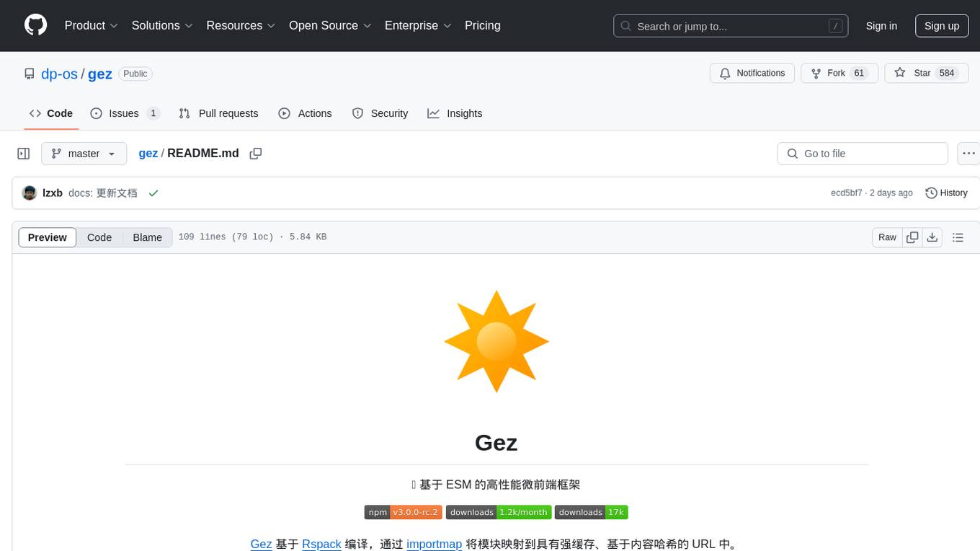This screenshot has width=980, height=551.
Task: Open the Pricing page
Action: click(483, 25)
